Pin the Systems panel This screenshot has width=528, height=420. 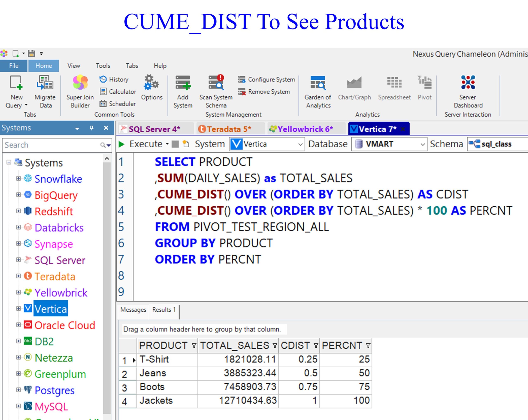pyautogui.click(x=92, y=128)
